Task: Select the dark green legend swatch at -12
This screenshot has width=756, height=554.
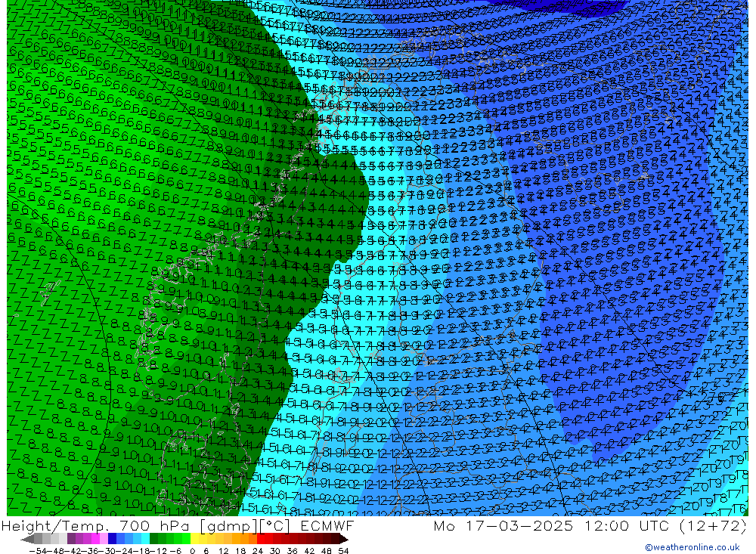Action: point(153,538)
